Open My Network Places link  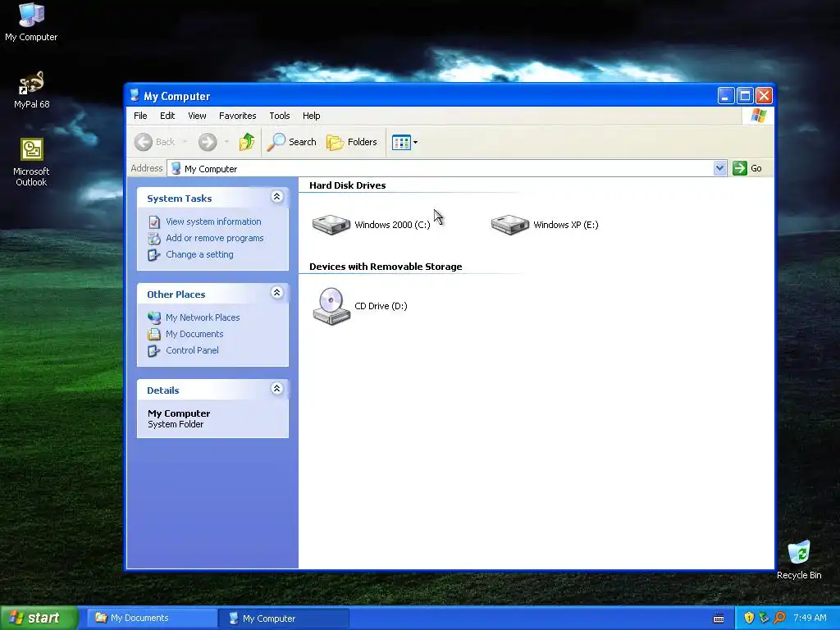(203, 317)
